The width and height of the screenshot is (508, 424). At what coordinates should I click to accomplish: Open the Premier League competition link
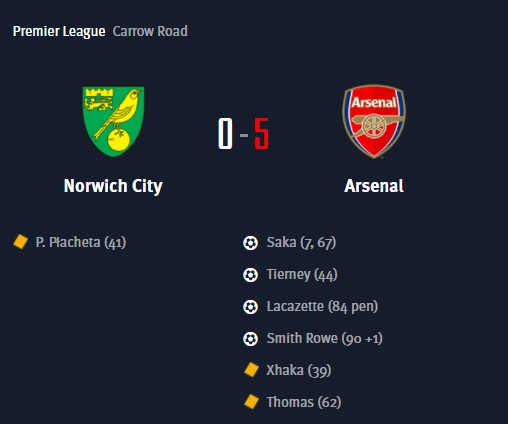click(x=59, y=31)
